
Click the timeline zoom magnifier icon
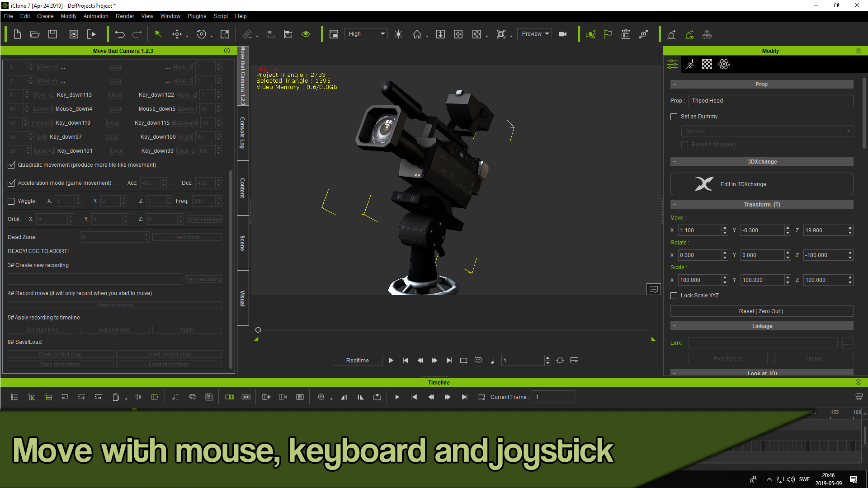pyautogui.click(x=321, y=397)
